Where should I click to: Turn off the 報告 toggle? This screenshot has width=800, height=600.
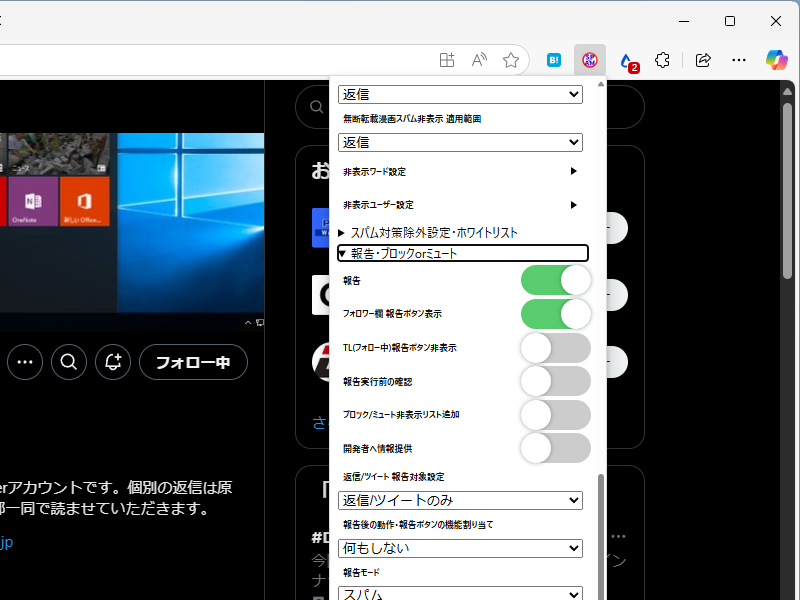556,280
